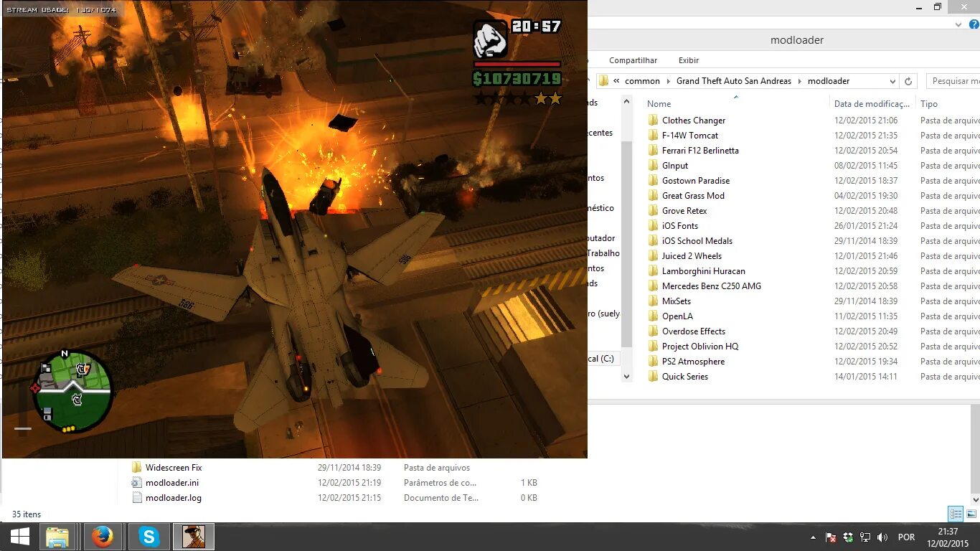
Task: Show hidden path breadcrumbs chevron
Action: (616, 81)
